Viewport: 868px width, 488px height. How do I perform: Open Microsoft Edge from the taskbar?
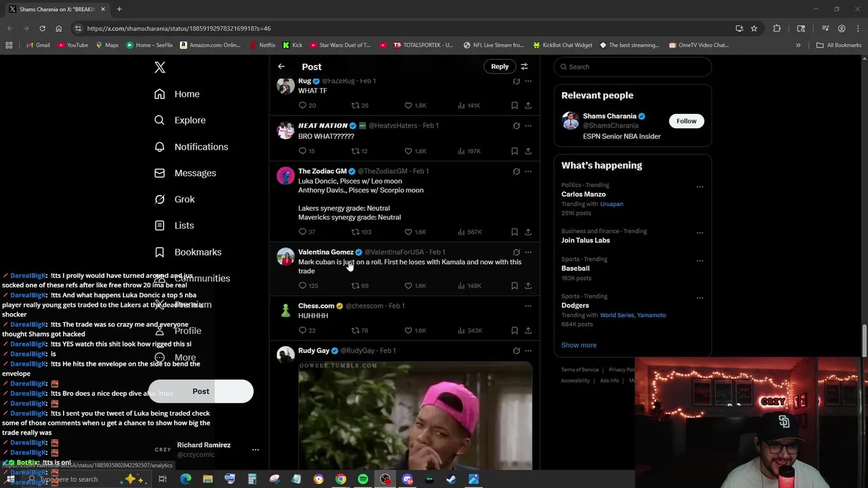tap(185, 479)
